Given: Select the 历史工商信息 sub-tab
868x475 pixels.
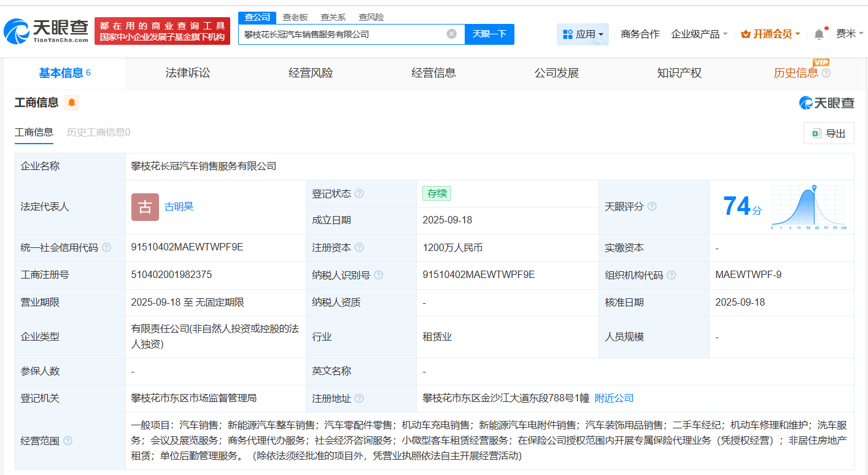Looking at the screenshot, I should click(x=98, y=132).
